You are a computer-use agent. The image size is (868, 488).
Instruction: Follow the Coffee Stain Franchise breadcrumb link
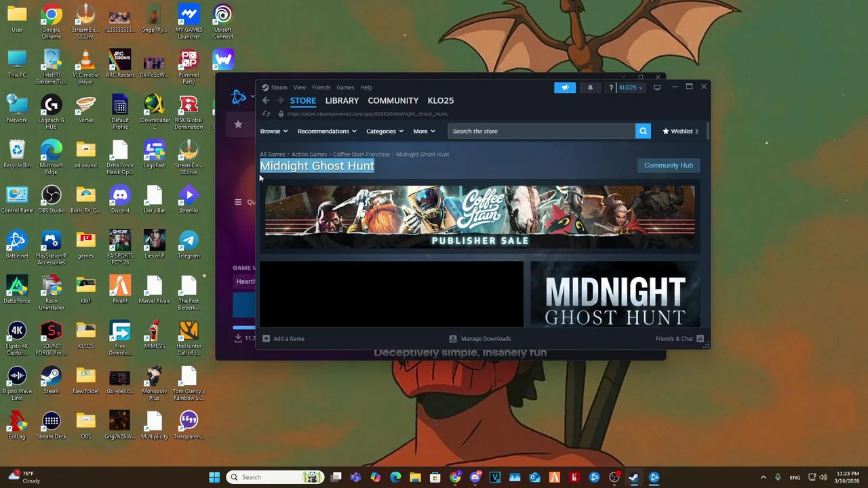click(361, 155)
